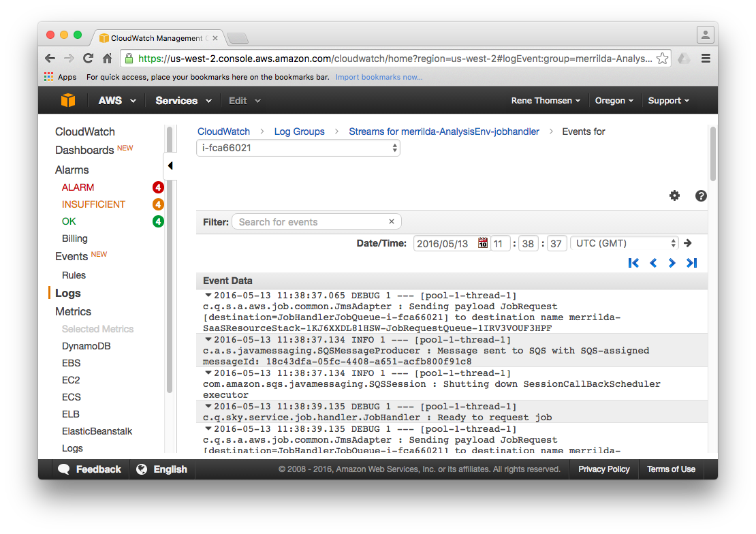Click the browser address bar URL
Image resolution: width=756 pixels, height=534 pixels.
coord(394,59)
